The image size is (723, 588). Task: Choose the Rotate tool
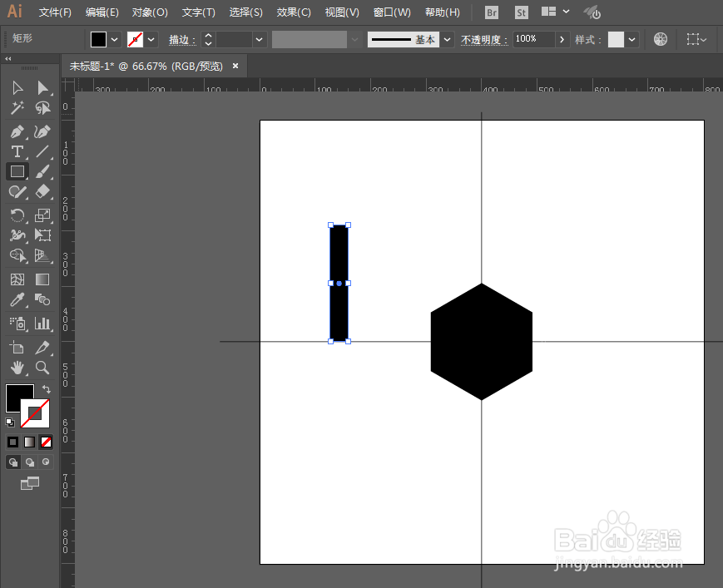[17, 215]
